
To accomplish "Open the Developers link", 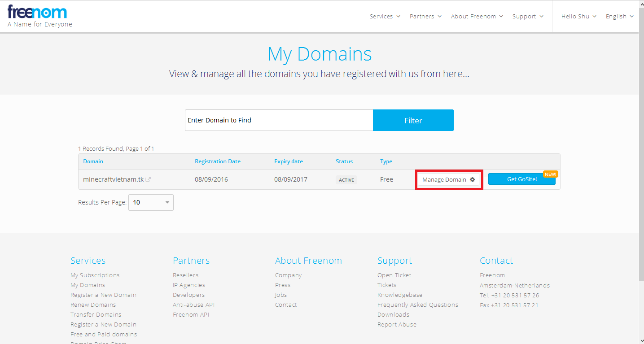I will pos(189,295).
